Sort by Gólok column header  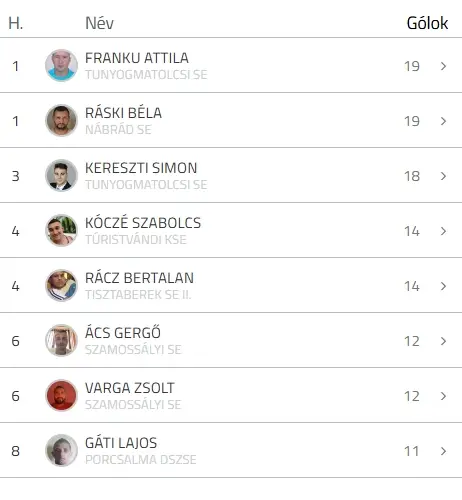click(x=427, y=23)
